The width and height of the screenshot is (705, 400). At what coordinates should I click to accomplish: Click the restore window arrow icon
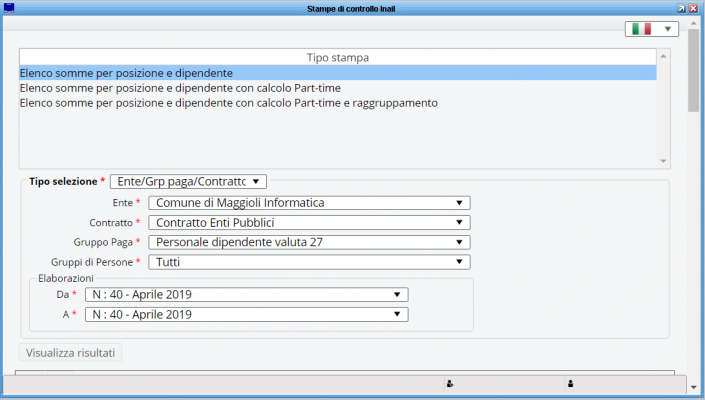(682, 9)
